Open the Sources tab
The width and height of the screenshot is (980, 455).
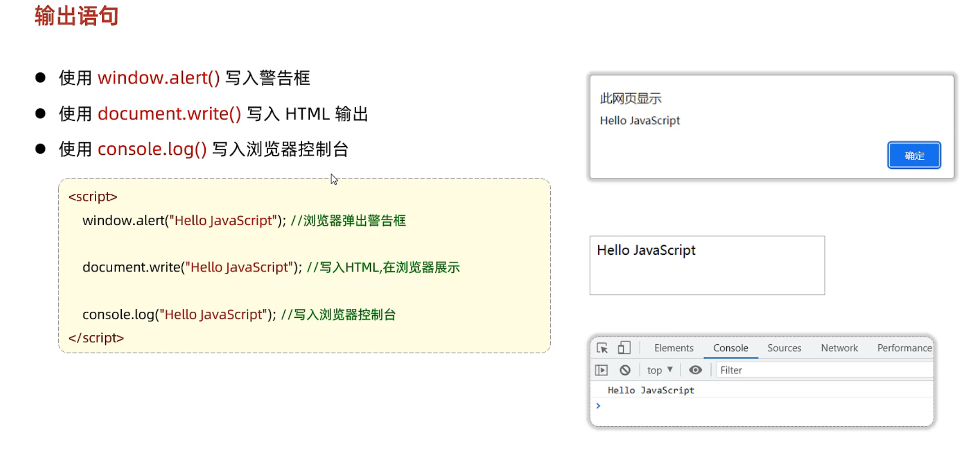pyautogui.click(x=784, y=348)
